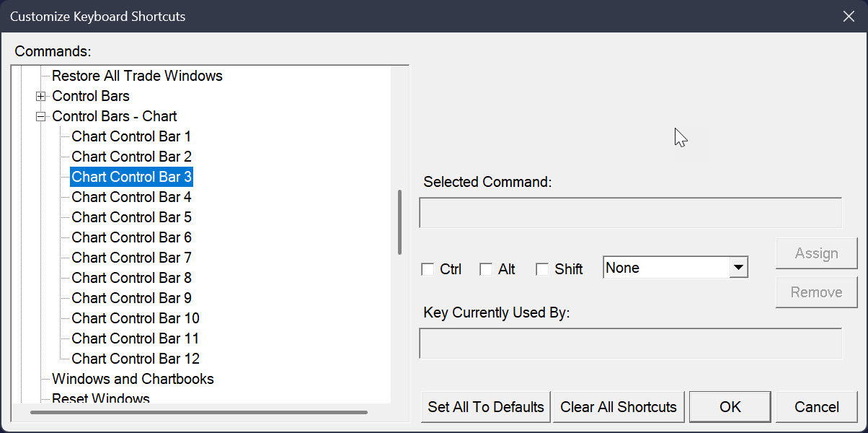Screen dimensions: 868x433
Task: Enable the Ctrl modifier checkbox
Action: click(428, 269)
